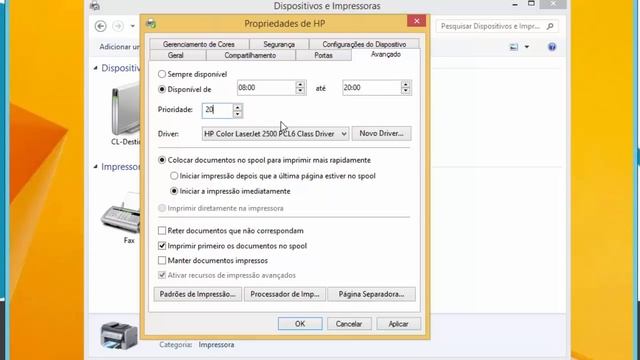The height and width of the screenshot is (360, 640).
Task: Collapse the Dispositivos group triangle
Action: point(96,68)
